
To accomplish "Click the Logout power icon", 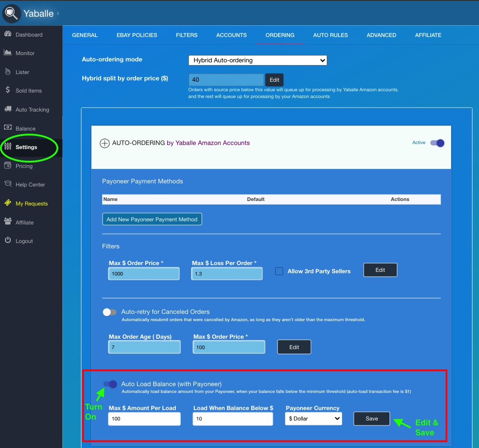I will (x=8, y=240).
